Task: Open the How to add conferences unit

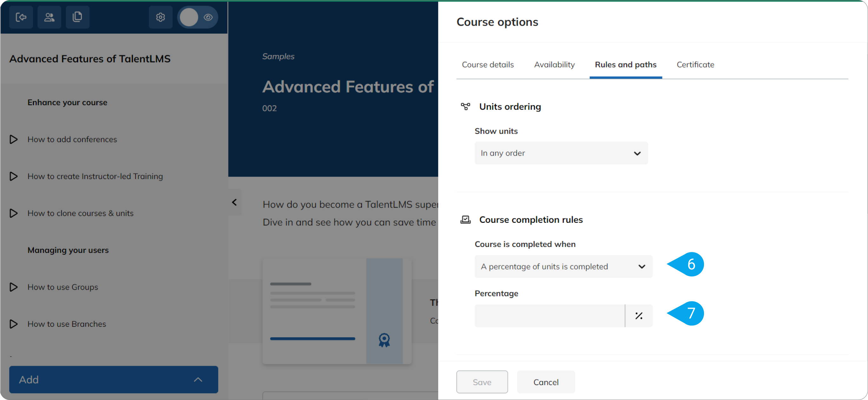Action: [x=72, y=139]
